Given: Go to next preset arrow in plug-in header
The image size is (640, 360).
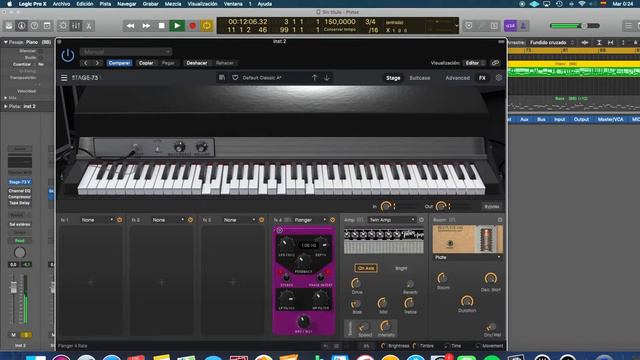Looking at the screenshot, I should click(x=97, y=63).
